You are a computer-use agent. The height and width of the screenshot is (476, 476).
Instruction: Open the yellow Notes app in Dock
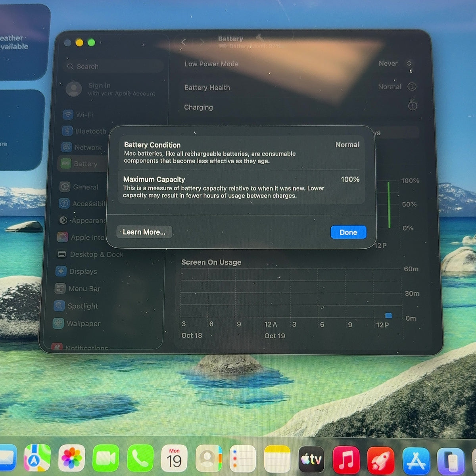point(277,459)
